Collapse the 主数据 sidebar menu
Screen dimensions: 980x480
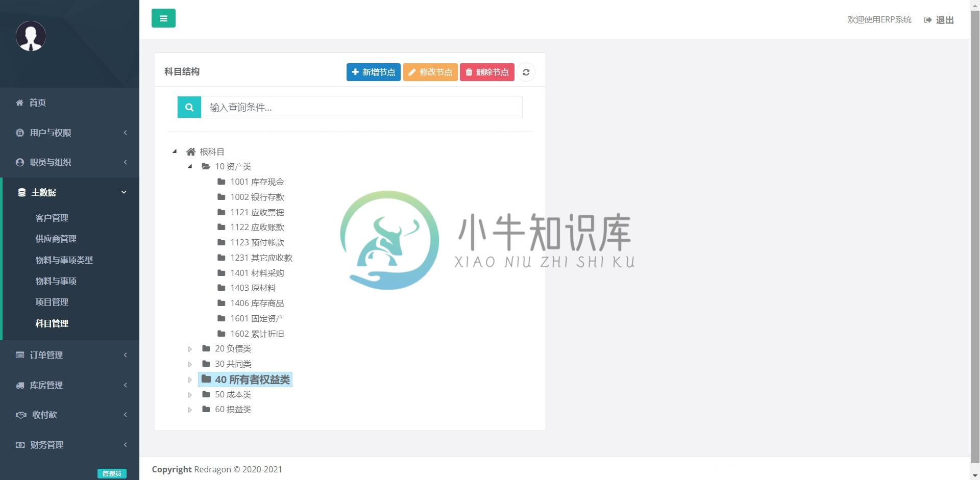tap(70, 192)
